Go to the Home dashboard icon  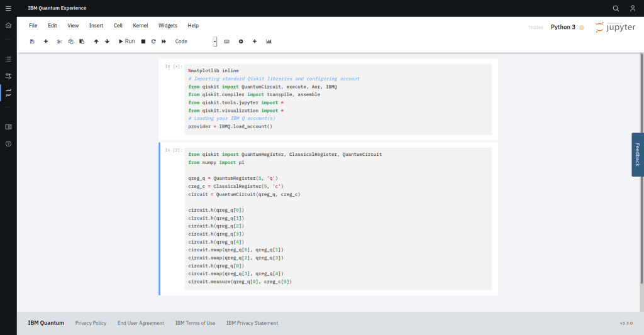click(x=8, y=25)
